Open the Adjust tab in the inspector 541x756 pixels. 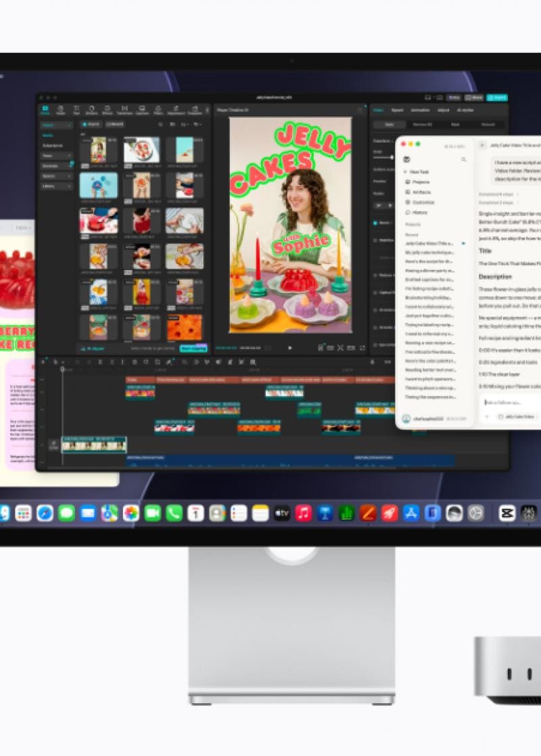pyautogui.click(x=443, y=110)
